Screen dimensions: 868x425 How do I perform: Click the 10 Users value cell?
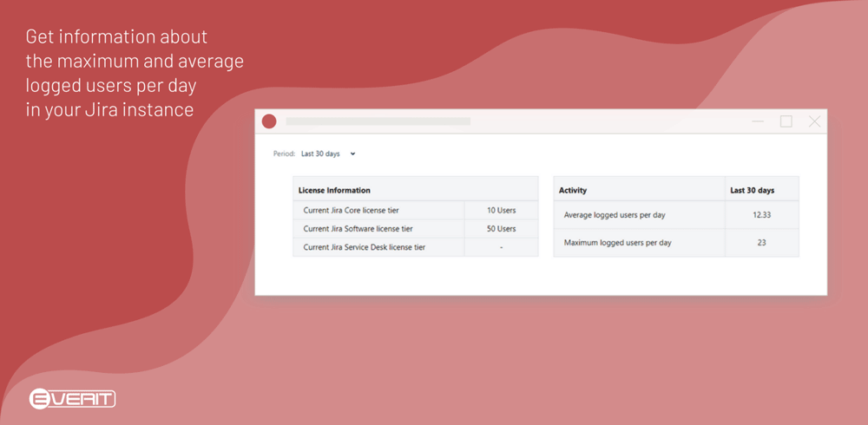click(502, 210)
